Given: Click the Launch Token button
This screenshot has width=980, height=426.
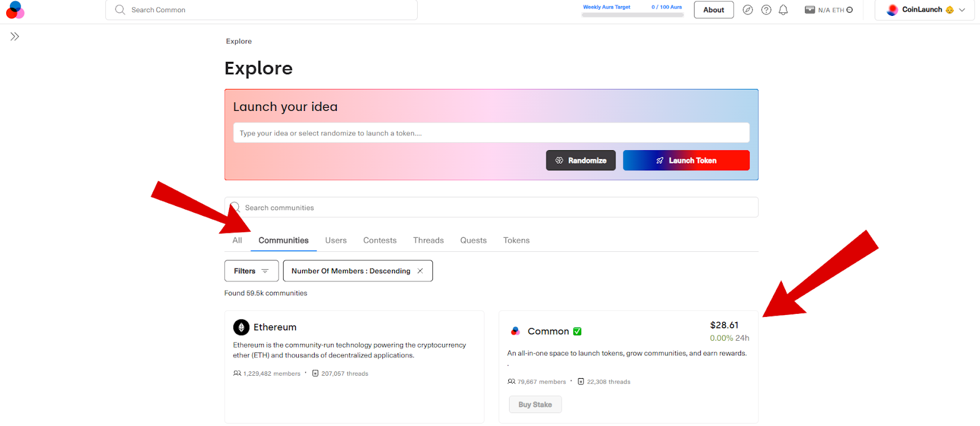Looking at the screenshot, I should click(686, 161).
